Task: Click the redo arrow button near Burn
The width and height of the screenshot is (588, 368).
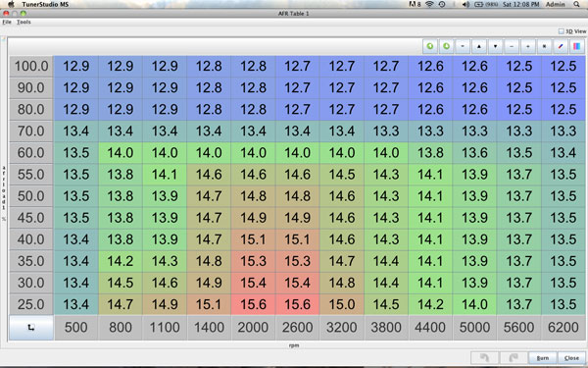Action: point(513,358)
